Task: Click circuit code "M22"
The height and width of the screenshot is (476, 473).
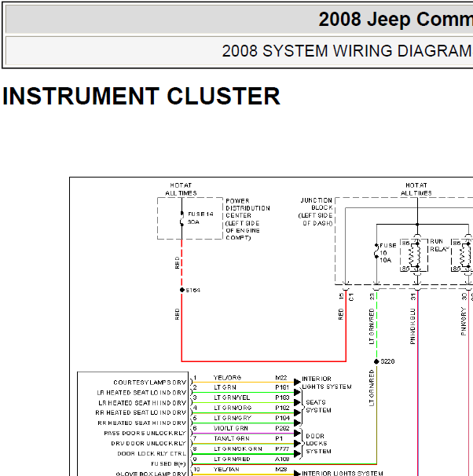Action: click(281, 378)
